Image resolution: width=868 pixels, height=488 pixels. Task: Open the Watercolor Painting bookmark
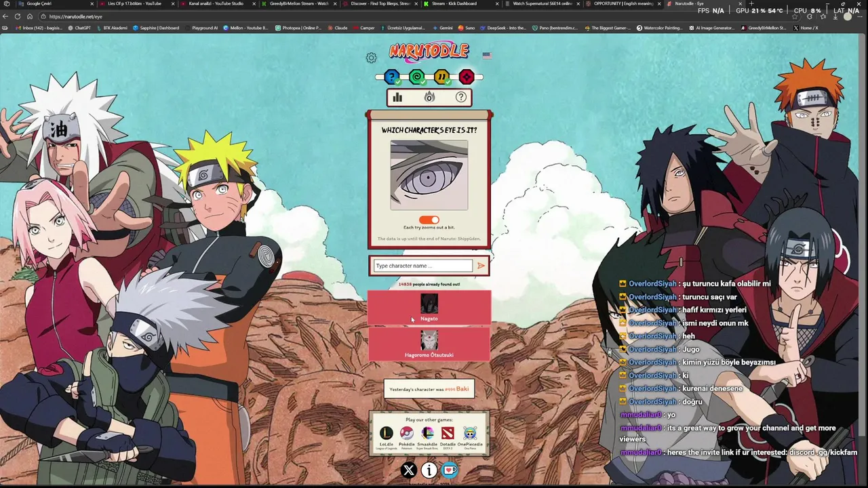[659, 28]
